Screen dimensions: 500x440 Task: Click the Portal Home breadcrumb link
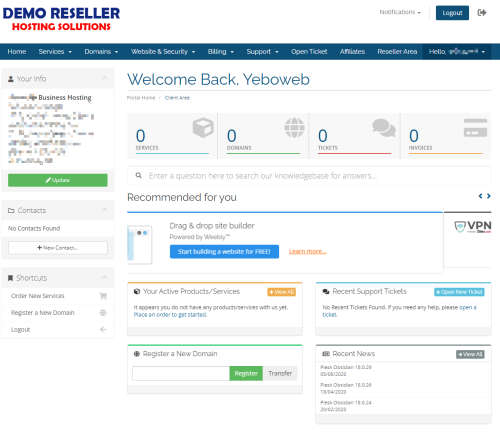tap(141, 98)
